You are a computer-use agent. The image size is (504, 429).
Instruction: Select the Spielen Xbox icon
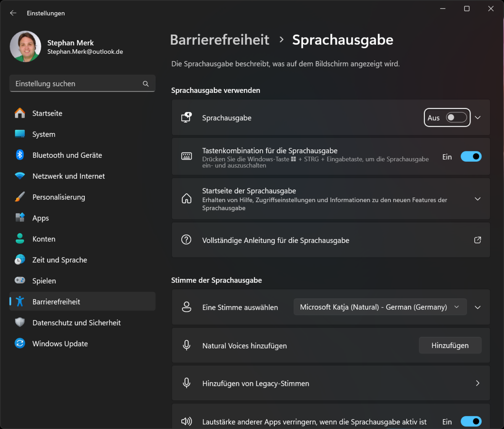coord(19,280)
